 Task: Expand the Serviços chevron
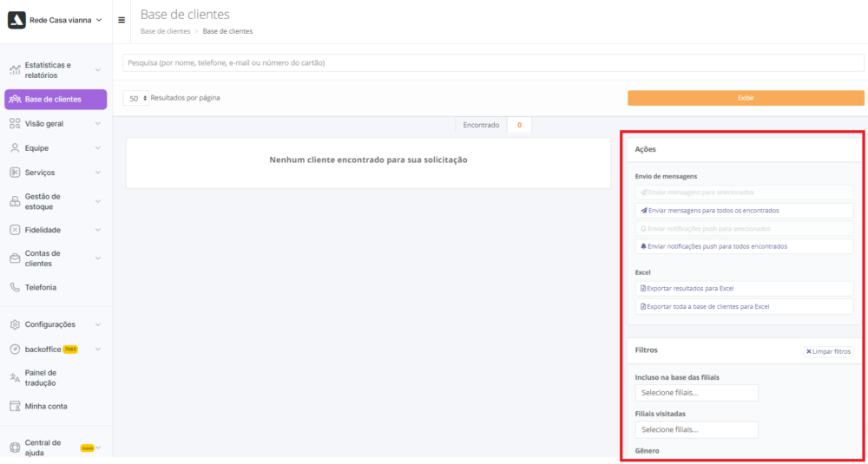click(x=98, y=173)
